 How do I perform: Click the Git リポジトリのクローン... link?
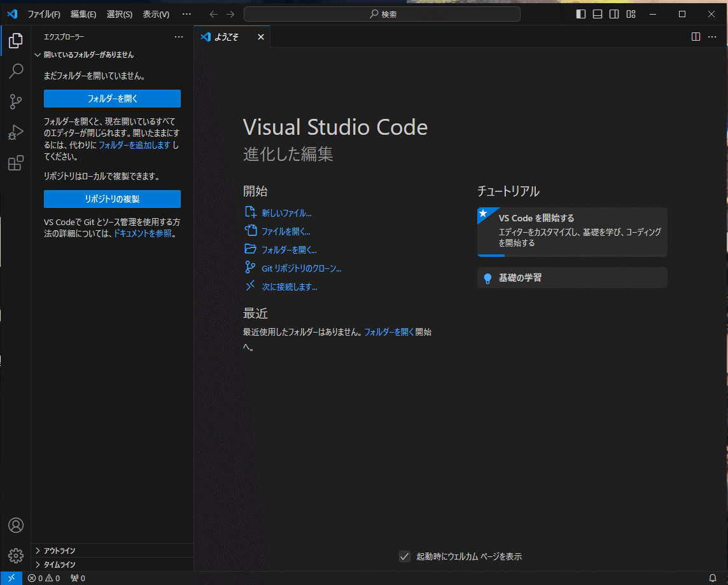pyautogui.click(x=302, y=268)
